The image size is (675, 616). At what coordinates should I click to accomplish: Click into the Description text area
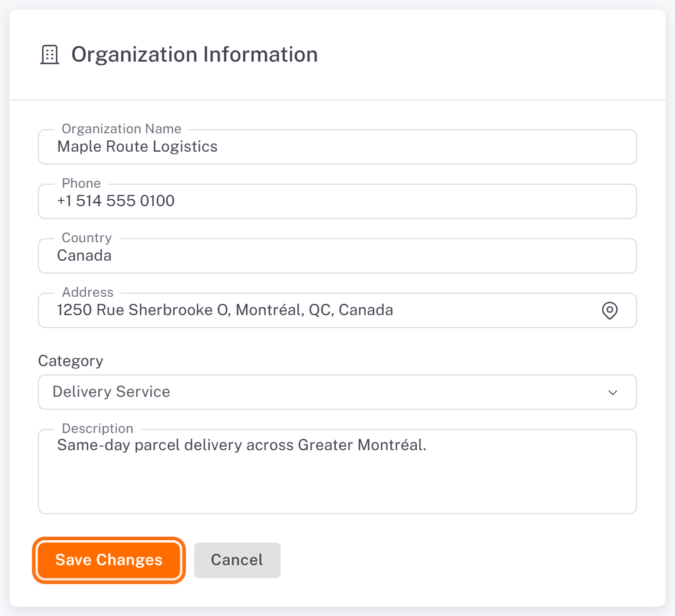point(337,471)
